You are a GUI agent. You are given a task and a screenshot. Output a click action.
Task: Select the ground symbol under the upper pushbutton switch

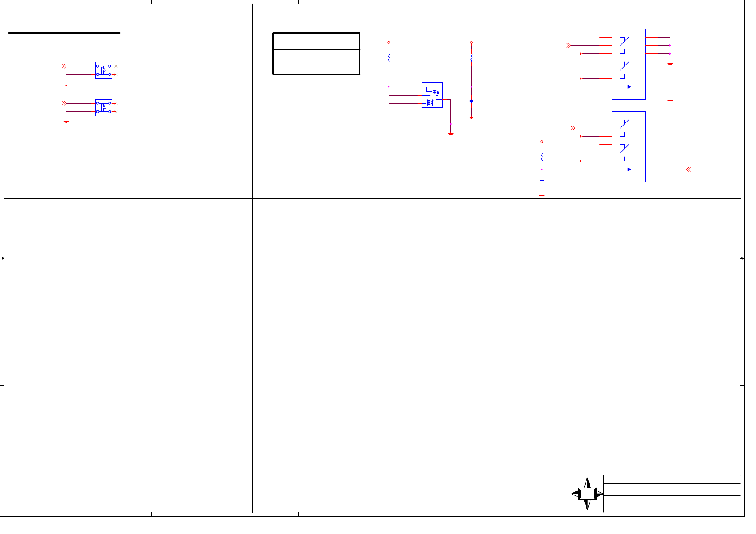[66, 84]
